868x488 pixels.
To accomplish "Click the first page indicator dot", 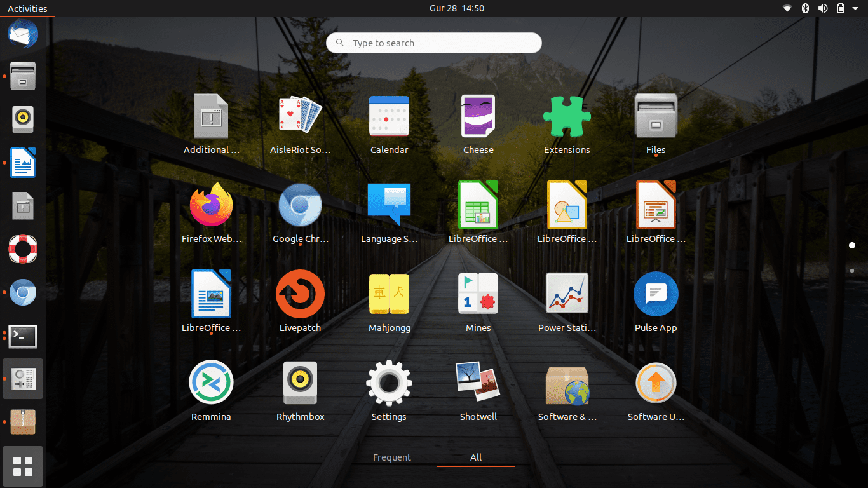I will pyautogui.click(x=852, y=245).
